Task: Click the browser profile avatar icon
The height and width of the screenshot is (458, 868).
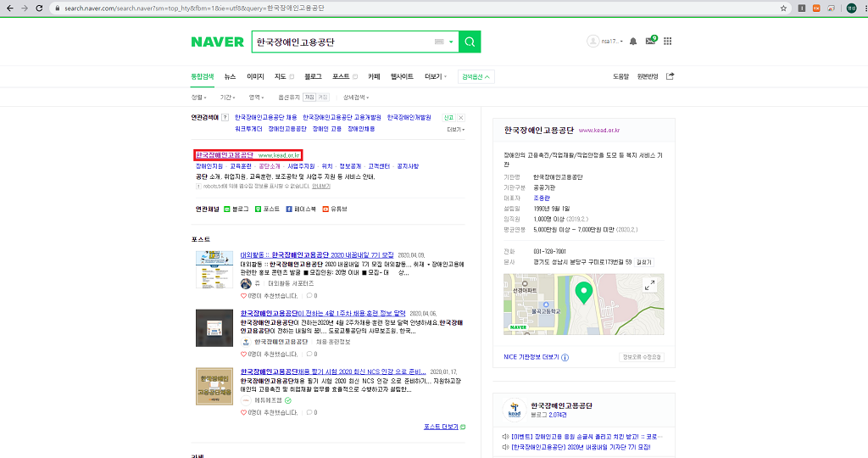Action: pyautogui.click(x=851, y=8)
